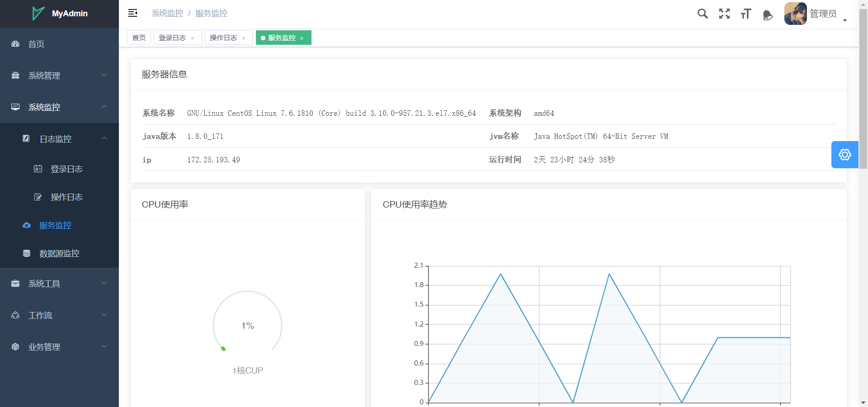Collapse the 系统监控 menu chevron
This screenshot has width=868, height=407.
[x=104, y=107]
